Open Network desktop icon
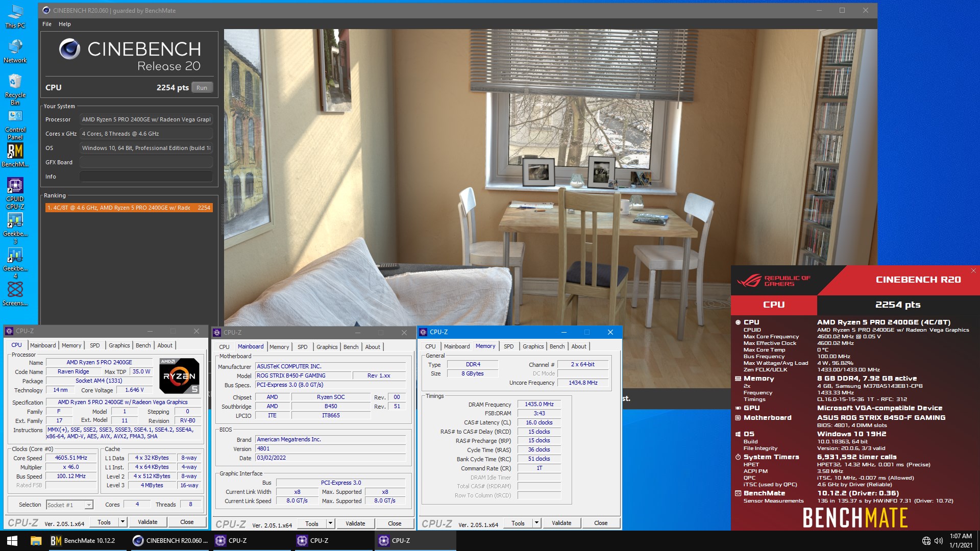980x551 pixels. pos(15,51)
